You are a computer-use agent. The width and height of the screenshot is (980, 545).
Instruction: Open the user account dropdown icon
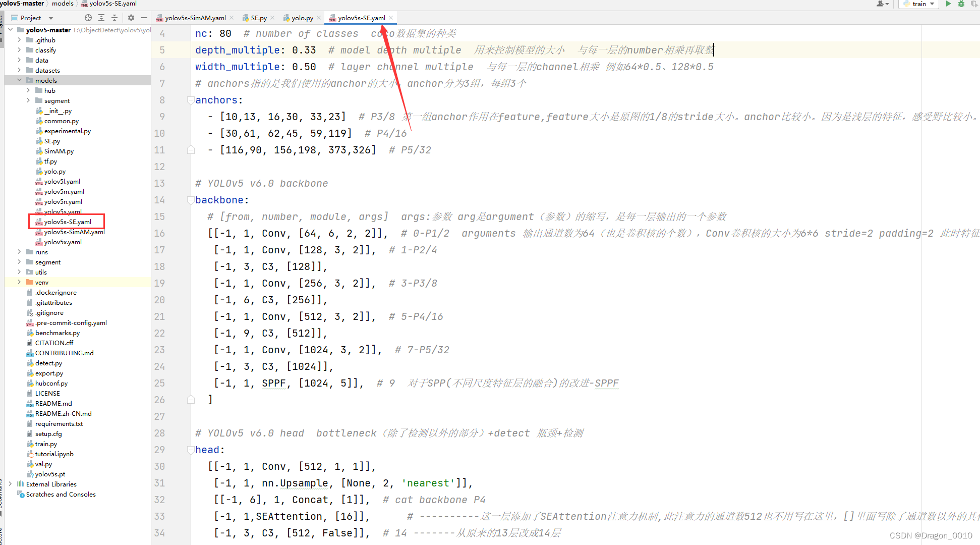pyautogui.click(x=883, y=4)
